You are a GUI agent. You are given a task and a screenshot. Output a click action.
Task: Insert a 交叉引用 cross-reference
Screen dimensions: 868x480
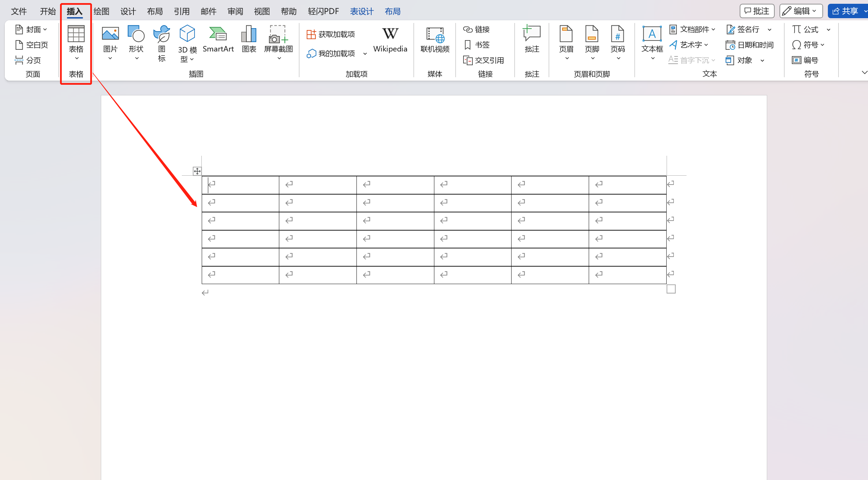(x=483, y=60)
